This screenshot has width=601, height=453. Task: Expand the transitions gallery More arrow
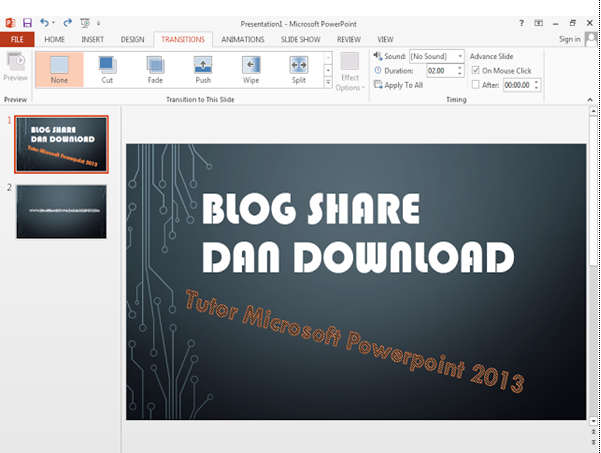click(328, 82)
